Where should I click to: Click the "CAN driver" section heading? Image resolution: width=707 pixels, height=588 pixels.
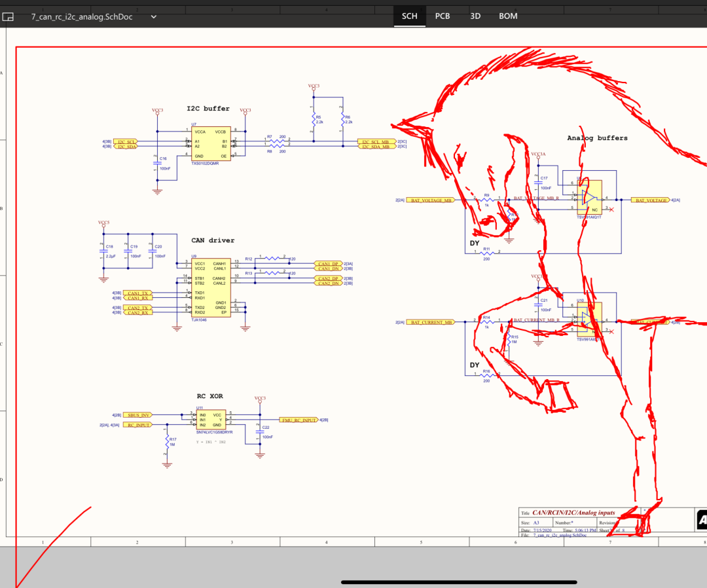213,240
